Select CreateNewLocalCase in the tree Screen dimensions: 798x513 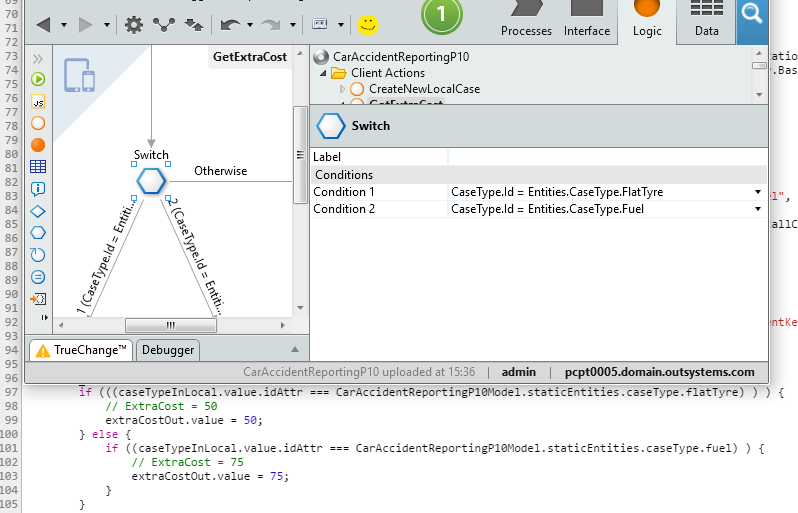[424, 89]
